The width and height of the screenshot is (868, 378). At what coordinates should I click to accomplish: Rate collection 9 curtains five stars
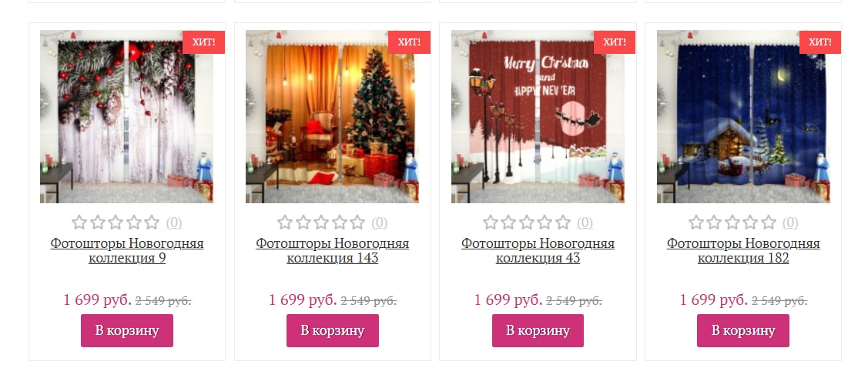152,222
